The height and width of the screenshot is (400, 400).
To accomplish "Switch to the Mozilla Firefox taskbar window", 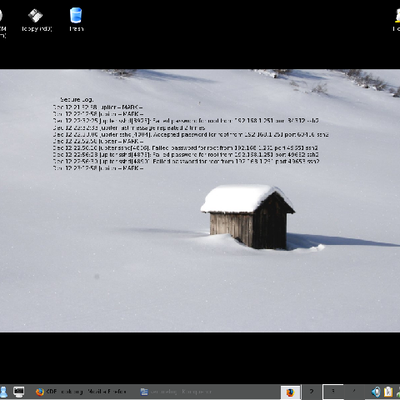I will pos(81,392).
